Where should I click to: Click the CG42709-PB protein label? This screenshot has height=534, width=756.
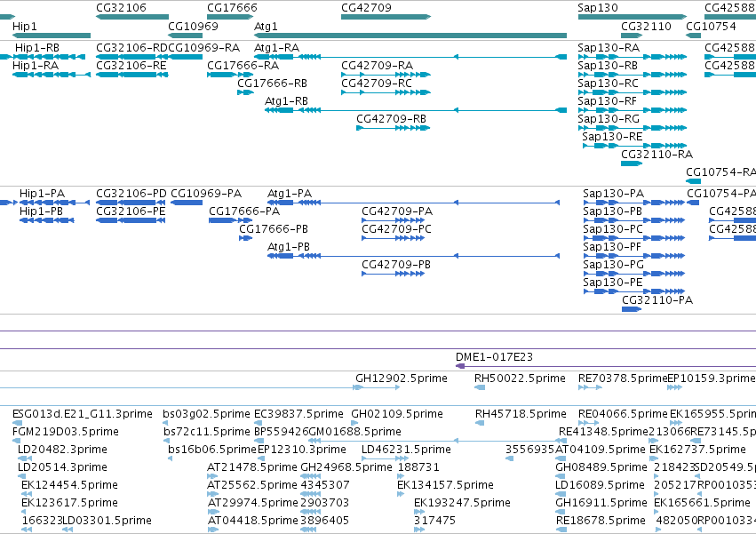396,265
